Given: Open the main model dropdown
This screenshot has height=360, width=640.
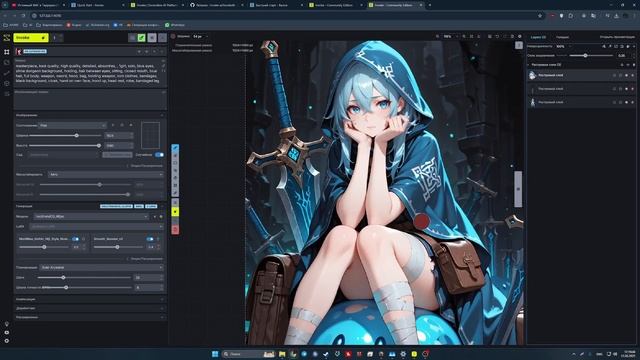Looking at the screenshot, I should point(91,216).
